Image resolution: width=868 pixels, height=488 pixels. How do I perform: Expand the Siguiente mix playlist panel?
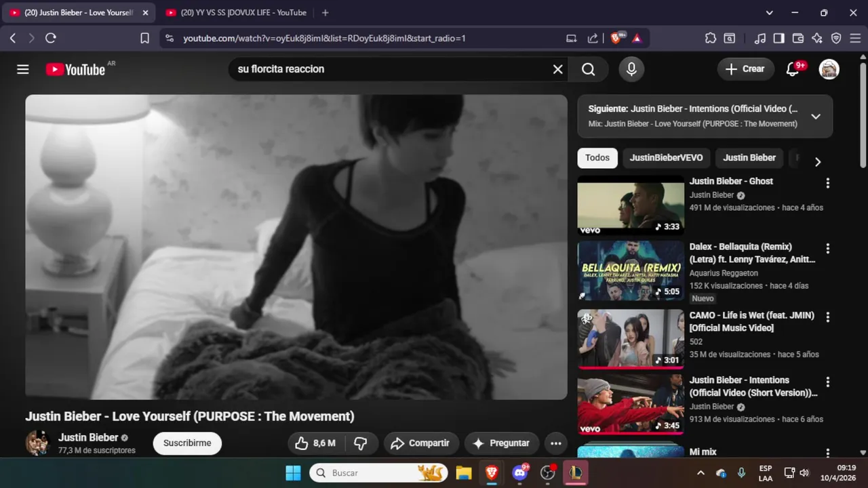click(816, 117)
